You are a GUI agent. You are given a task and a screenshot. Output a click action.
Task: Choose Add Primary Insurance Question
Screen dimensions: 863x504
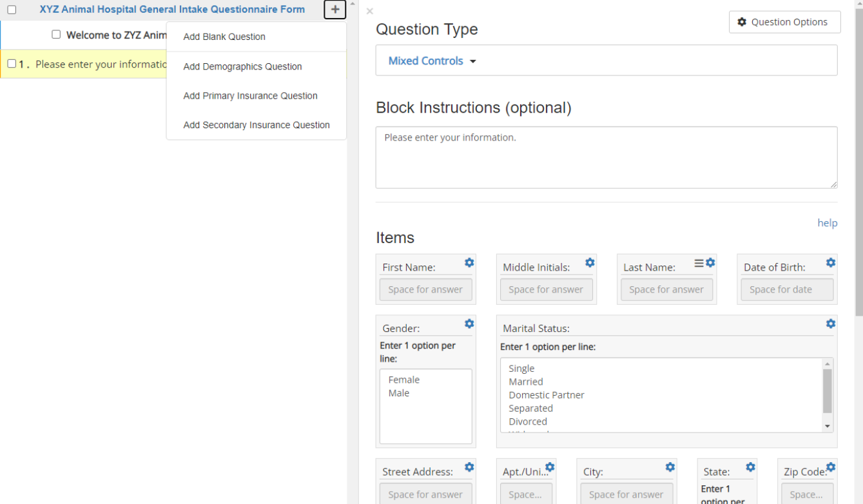pyautogui.click(x=257, y=95)
